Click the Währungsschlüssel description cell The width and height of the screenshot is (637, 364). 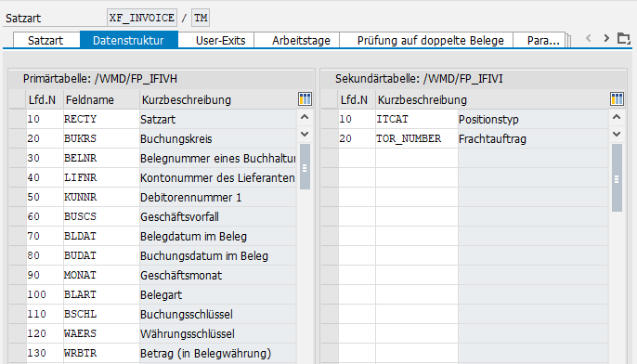[x=217, y=333]
